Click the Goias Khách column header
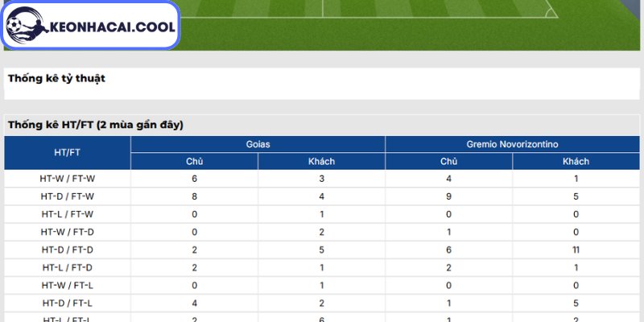This screenshot has width=644, height=322. click(x=321, y=162)
